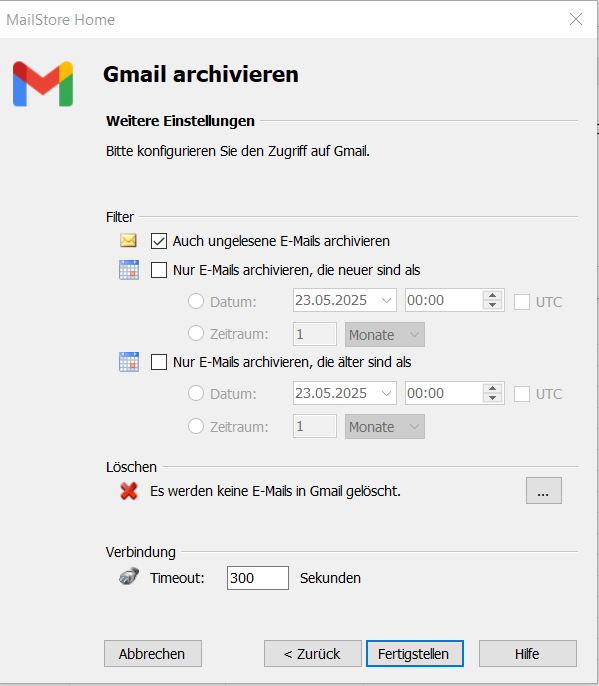Click calendar icon next to 'neuer sind als'
Screen dimensions: 599x686
coord(129,270)
